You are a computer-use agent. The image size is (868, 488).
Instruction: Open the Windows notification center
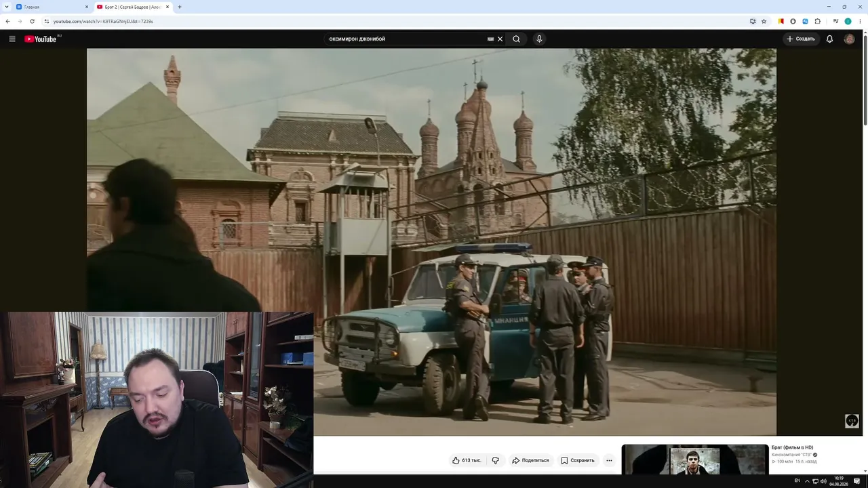(x=857, y=481)
